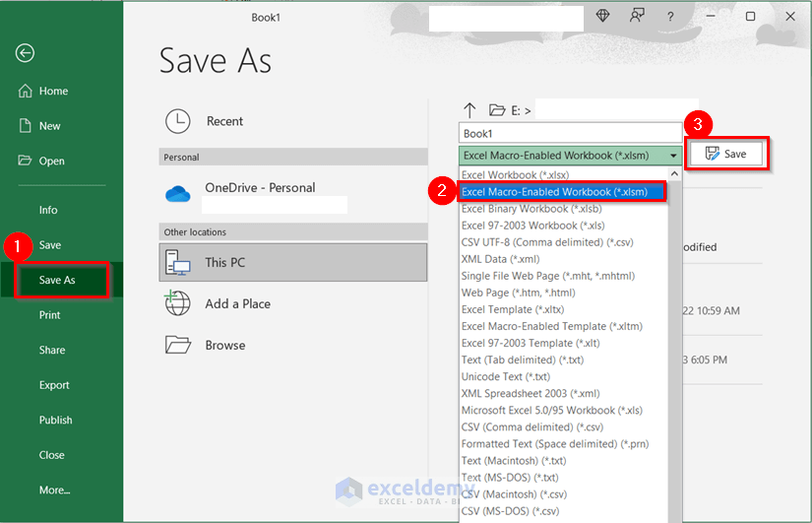Click the Book1 file name field
This screenshot has width=812, height=523.
click(x=570, y=133)
